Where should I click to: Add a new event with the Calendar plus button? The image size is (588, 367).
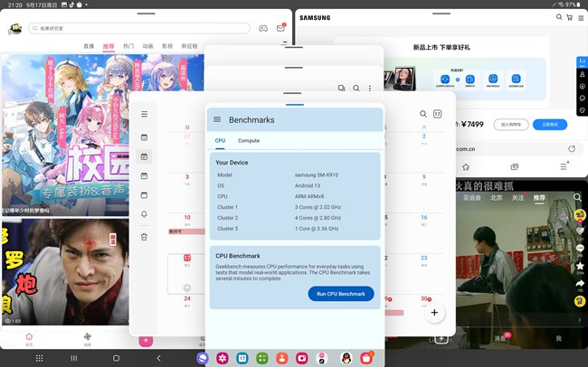pos(434,312)
